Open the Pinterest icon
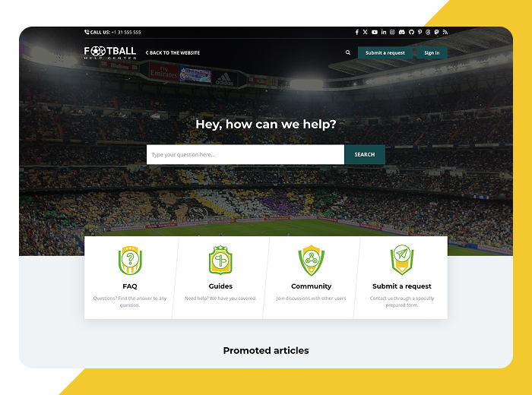 (420, 32)
